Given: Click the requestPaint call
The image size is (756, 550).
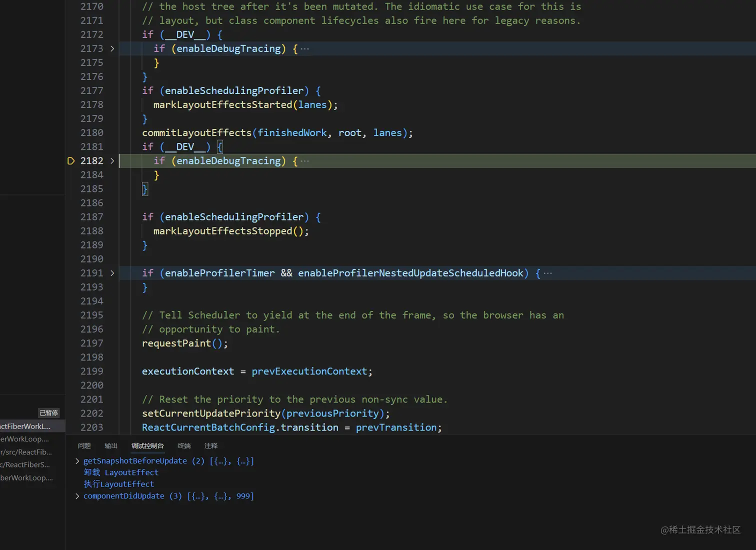Looking at the screenshot, I should coord(176,343).
